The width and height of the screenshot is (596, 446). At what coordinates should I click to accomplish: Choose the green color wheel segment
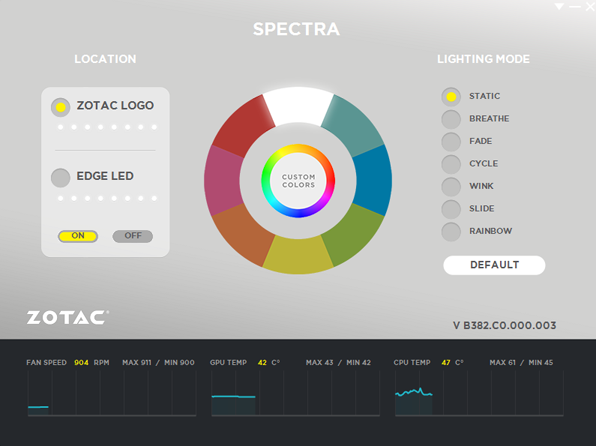[353, 234]
